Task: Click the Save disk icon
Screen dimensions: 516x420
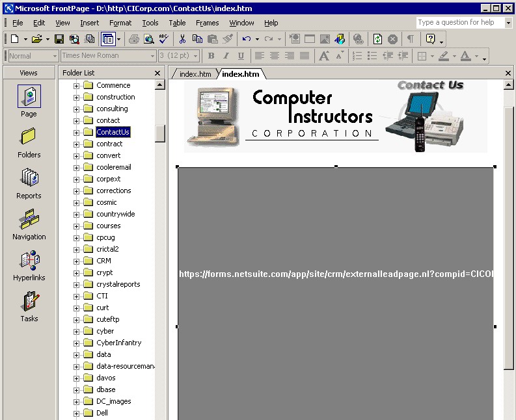Action: (59, 39)
